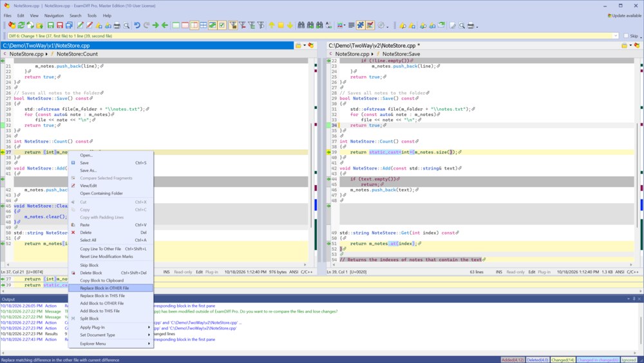Click ANSI encoding in right status bar

tap(620, 271)
